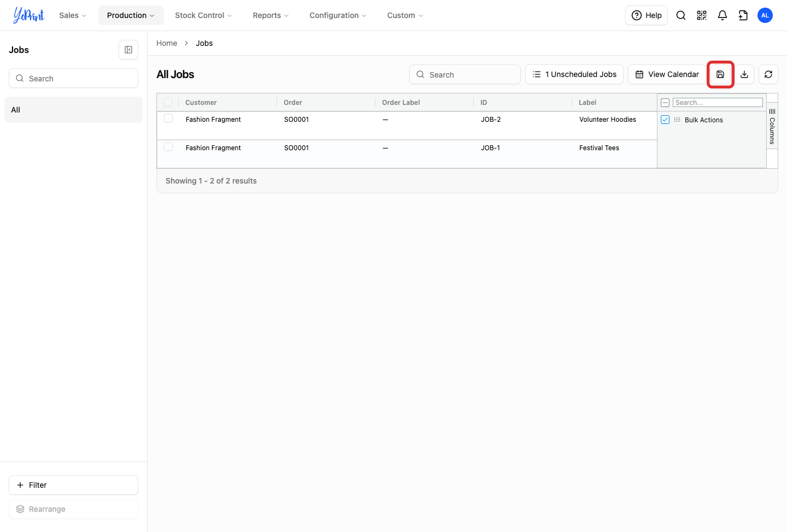Sort by the Customer column header

[201, 102]
